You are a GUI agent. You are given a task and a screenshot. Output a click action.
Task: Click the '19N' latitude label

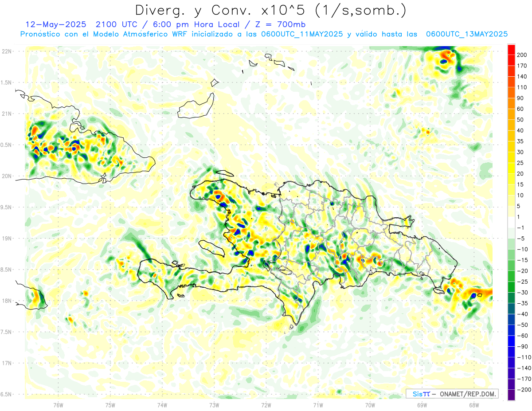point(7,239)
